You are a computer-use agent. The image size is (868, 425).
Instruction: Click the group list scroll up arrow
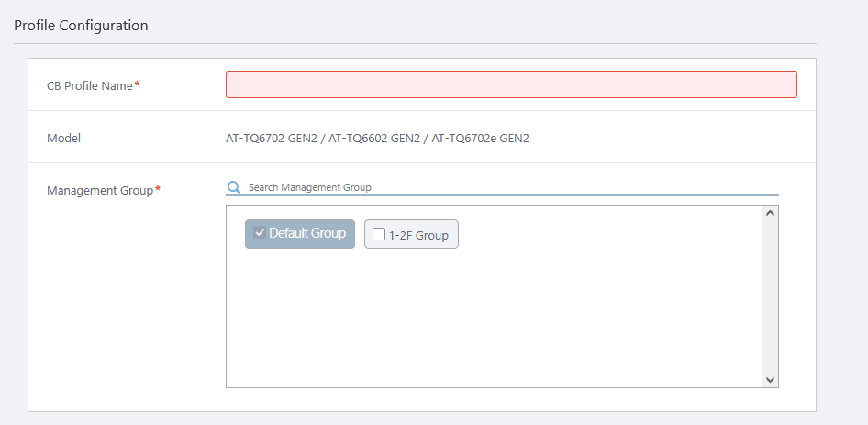point(770,214)
